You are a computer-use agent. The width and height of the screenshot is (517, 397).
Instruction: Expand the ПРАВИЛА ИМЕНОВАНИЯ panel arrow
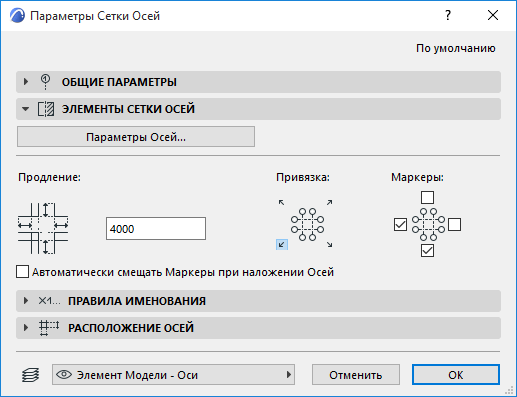pyautogui.click(x=25, y=301)
